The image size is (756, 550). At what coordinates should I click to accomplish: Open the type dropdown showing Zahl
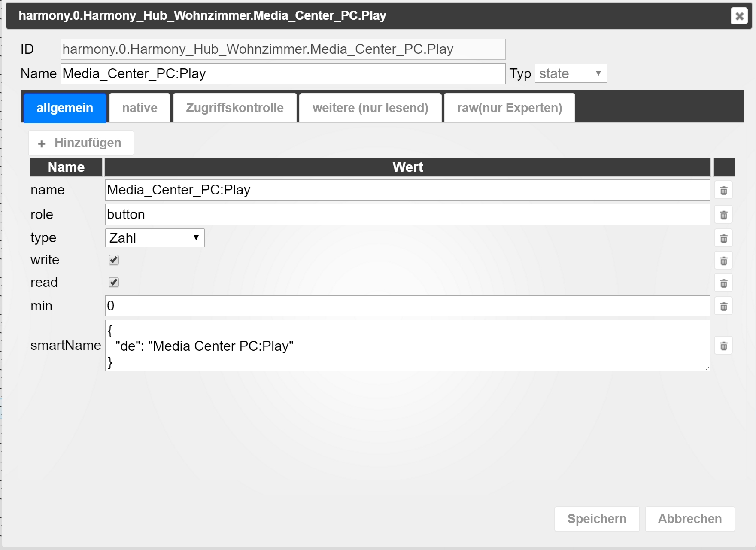click(155, 238)
